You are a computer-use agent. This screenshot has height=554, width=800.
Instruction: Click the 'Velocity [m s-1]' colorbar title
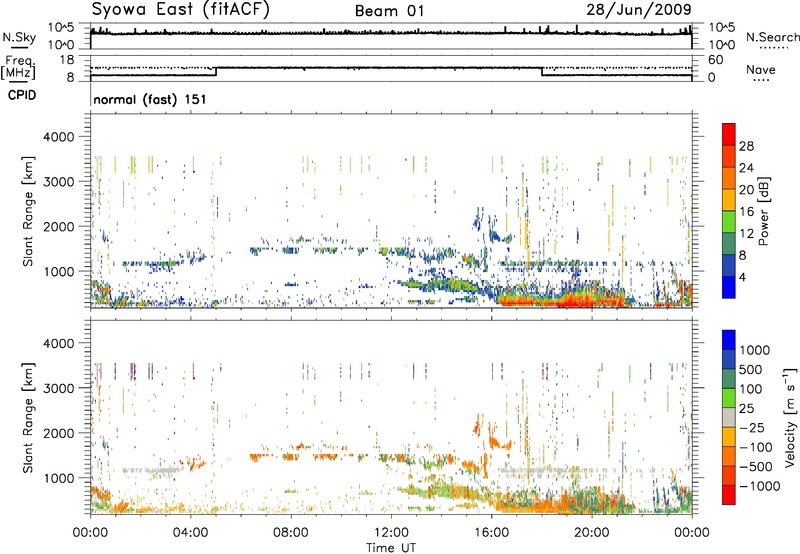coord(790,417)
